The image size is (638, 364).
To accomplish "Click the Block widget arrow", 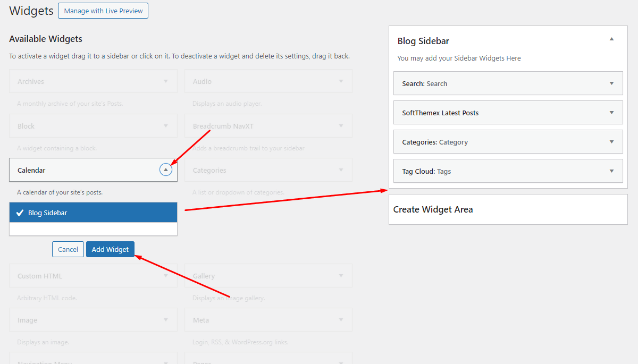I will (x=166, y=126).
